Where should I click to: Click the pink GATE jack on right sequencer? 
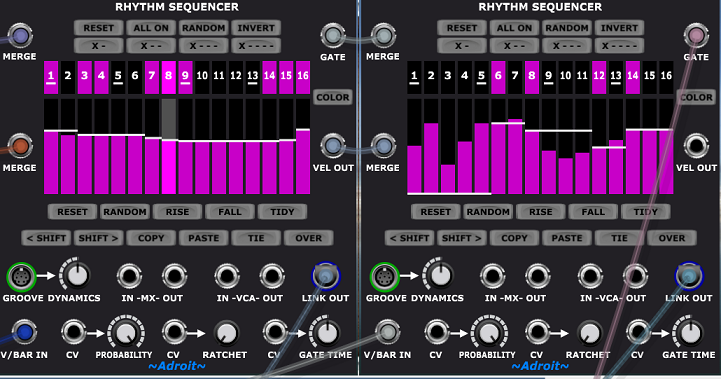point(696,35)
